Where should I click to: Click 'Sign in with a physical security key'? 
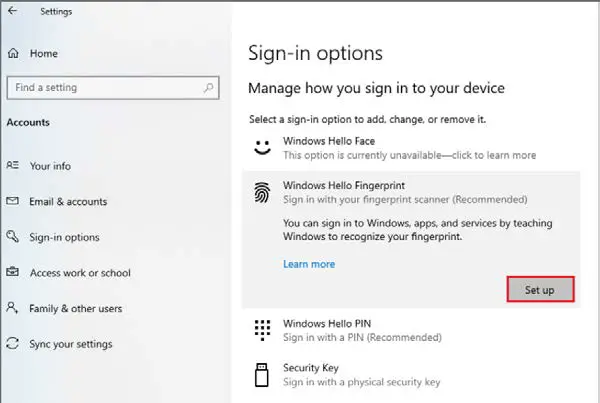tap(362, 382)
